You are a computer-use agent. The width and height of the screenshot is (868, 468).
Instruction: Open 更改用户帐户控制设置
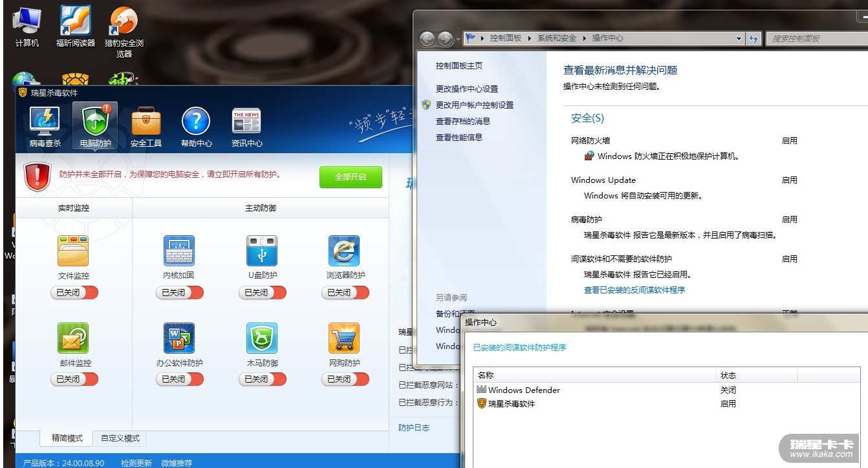[x=475, y=105]
